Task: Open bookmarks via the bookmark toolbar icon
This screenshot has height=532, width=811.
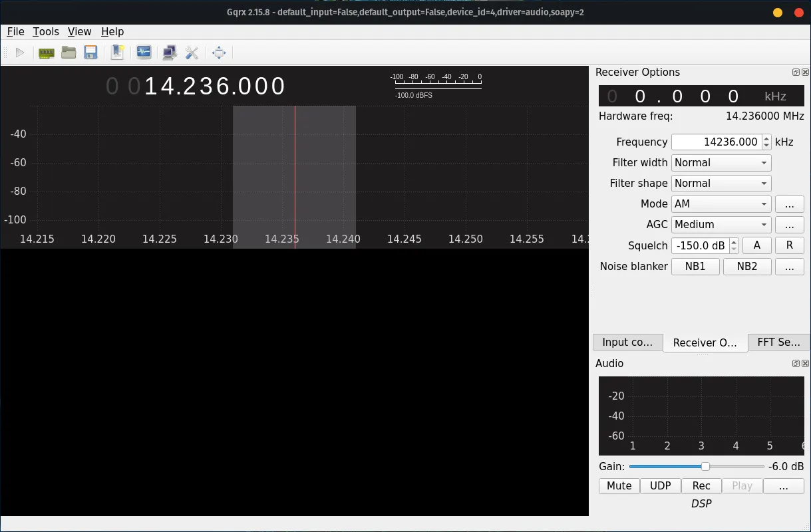Action: click(x=118, y=53)
